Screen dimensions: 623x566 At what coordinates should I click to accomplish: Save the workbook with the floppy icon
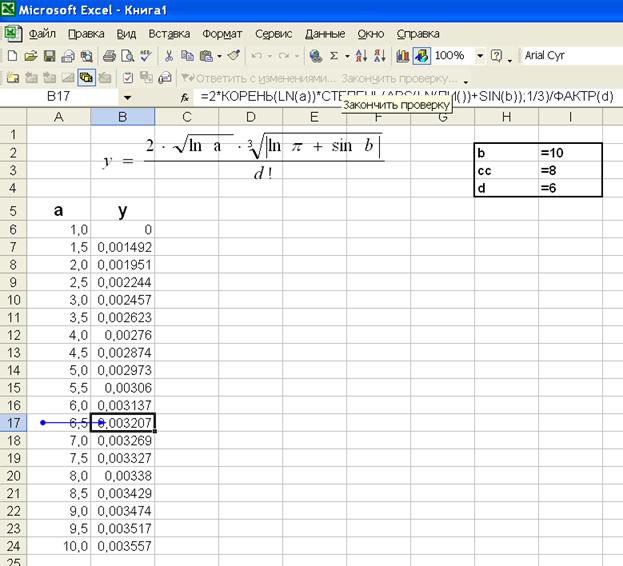[x=49, y=56]
